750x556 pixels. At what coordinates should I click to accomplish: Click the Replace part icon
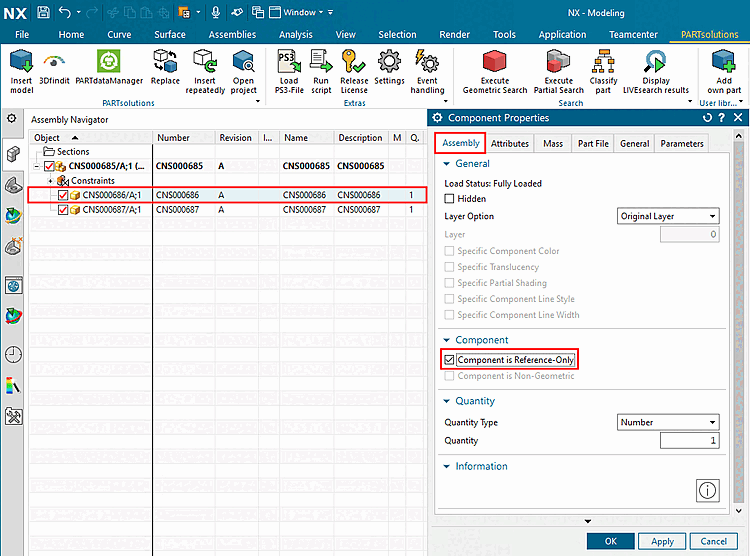(165, 62)
